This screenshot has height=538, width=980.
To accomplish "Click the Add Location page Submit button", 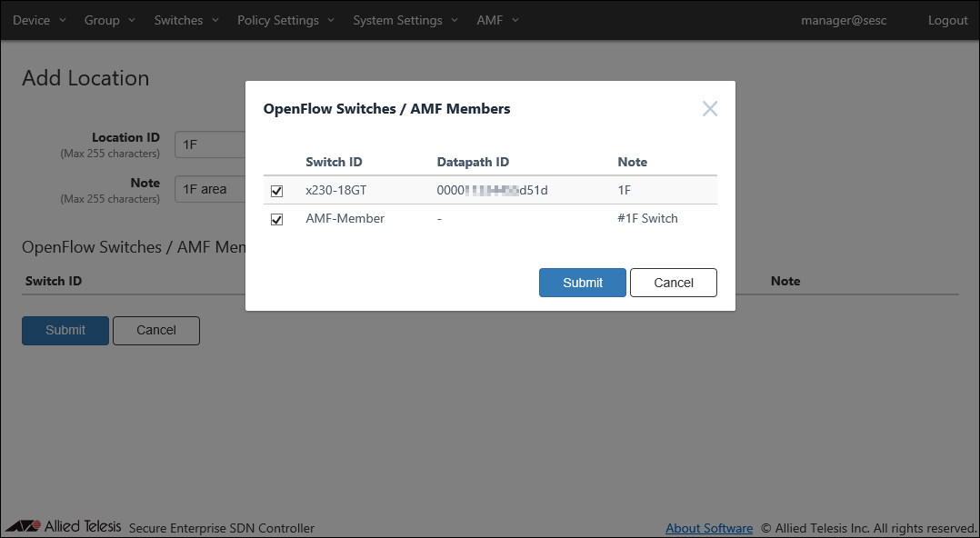I will [x=65, y=330].
